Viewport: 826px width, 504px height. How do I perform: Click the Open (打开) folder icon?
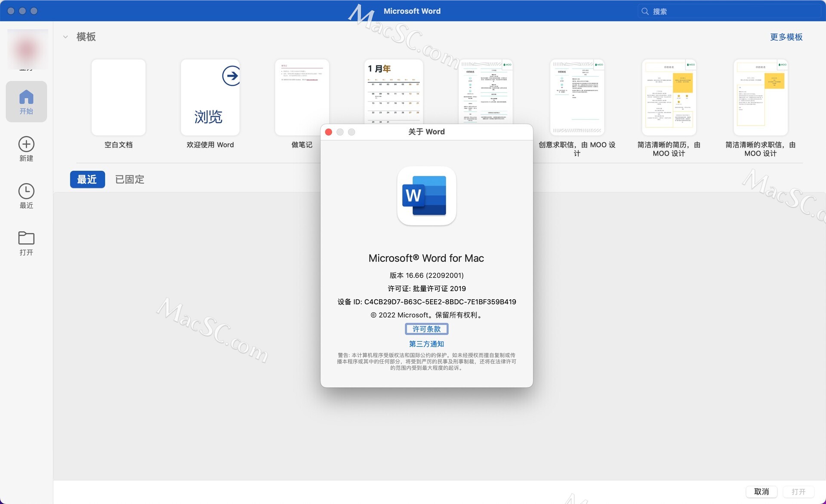(x=26, y=238)
